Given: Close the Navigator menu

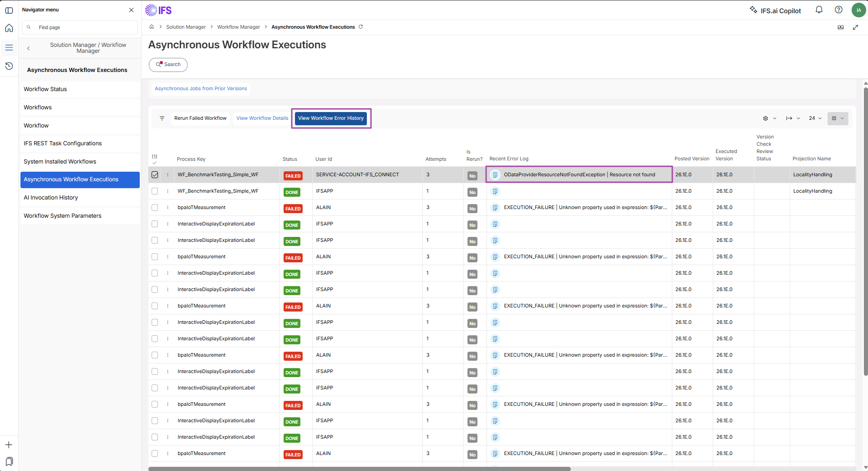Looking at the screenshot, I should [x=131, y=10].
